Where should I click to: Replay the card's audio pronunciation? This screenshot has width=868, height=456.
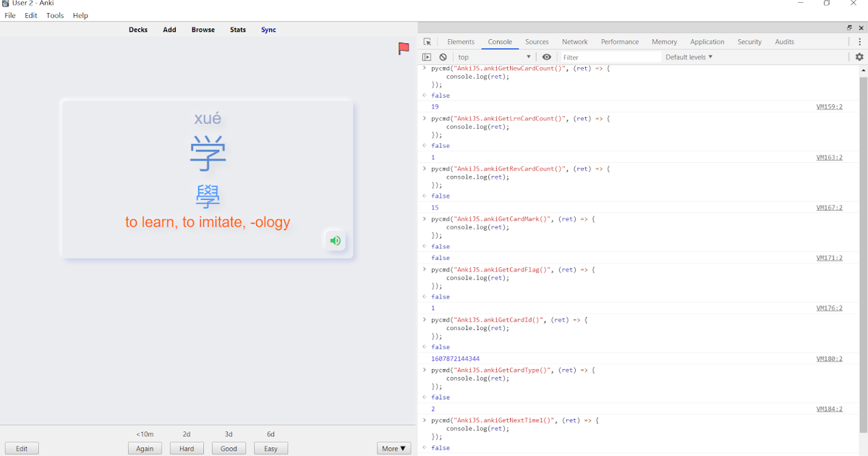tap(335, 240)
